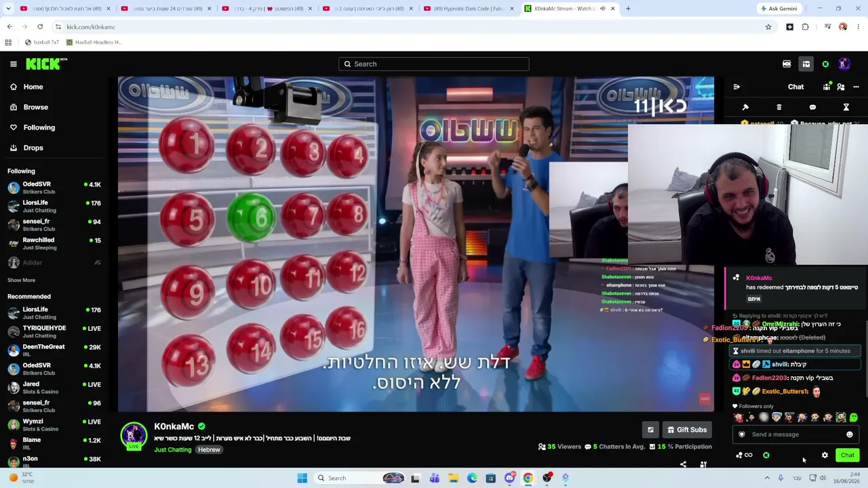
Task: Click the green Kick icon below chat input
Action: point(766,455)
